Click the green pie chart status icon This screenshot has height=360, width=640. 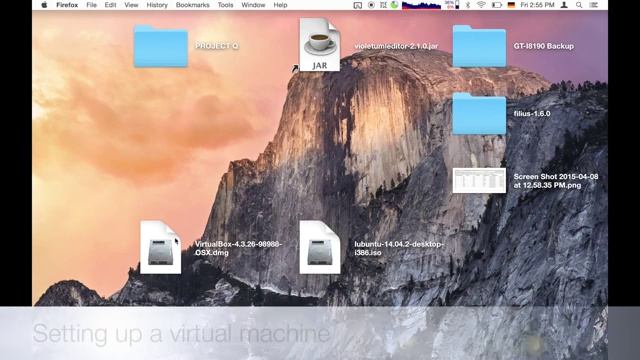(x=394, y=5)
